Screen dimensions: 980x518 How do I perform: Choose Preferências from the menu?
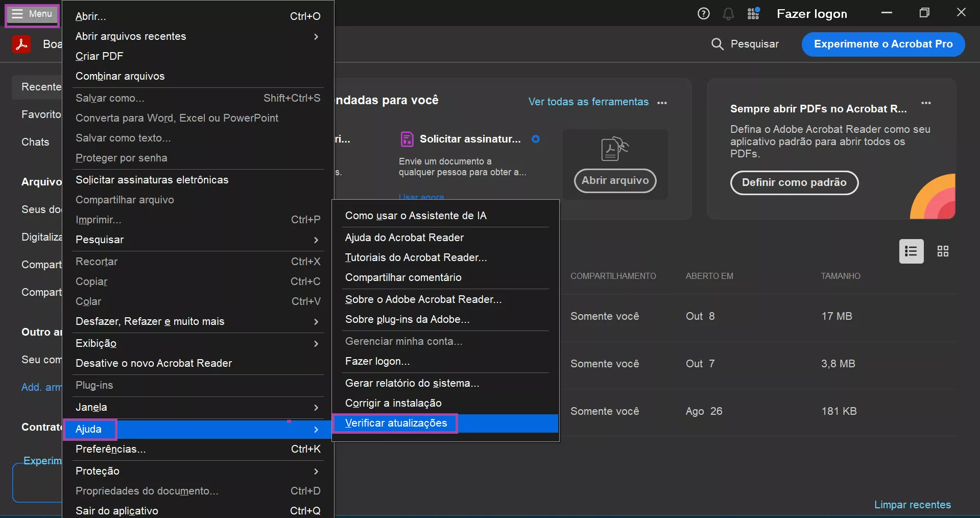tap(111, 450)
